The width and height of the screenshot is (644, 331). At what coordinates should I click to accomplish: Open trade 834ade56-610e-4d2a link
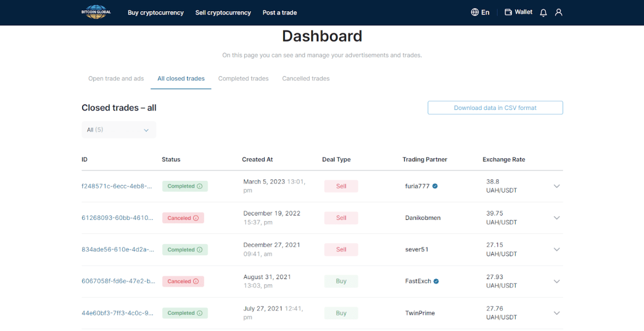118,249
